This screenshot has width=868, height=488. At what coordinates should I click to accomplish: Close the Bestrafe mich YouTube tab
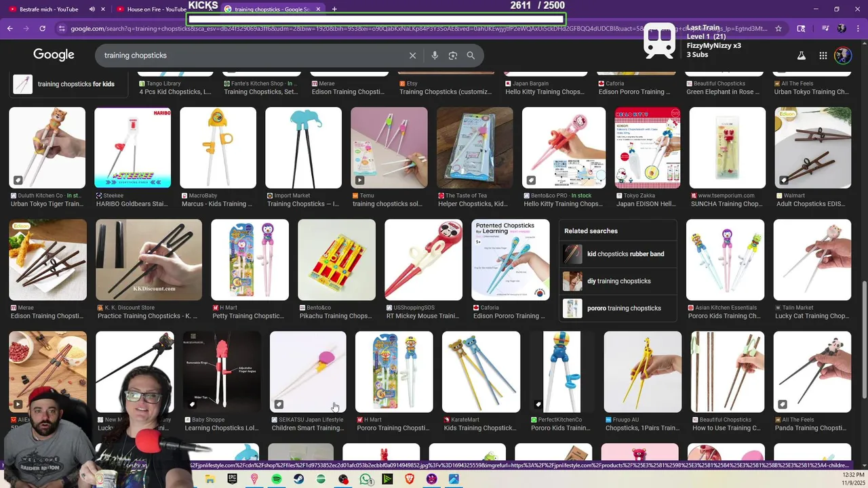pyautogui.click(x=104, y=9)
